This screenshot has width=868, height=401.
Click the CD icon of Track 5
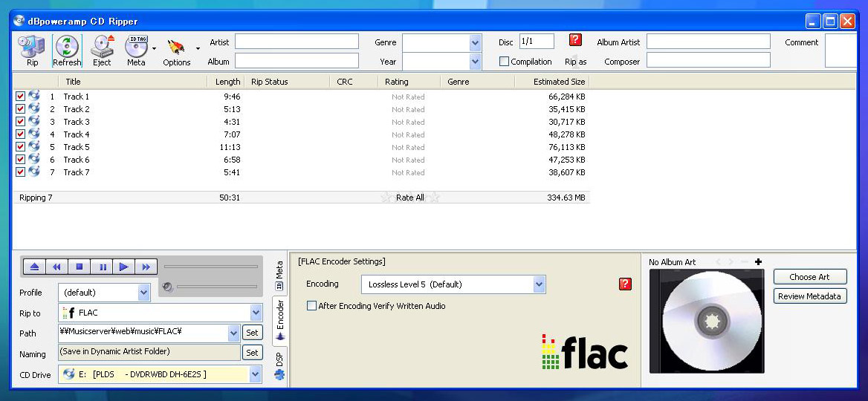pos(33,146)
